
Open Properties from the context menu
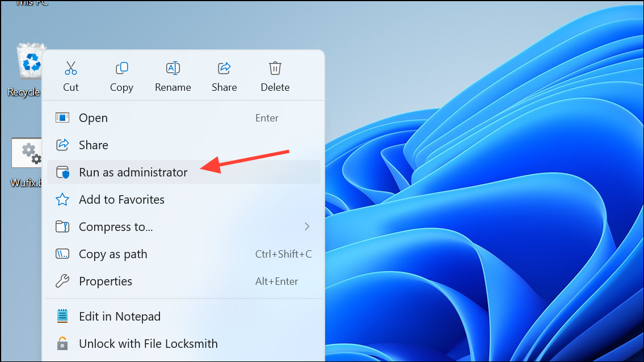pos(184,281)
